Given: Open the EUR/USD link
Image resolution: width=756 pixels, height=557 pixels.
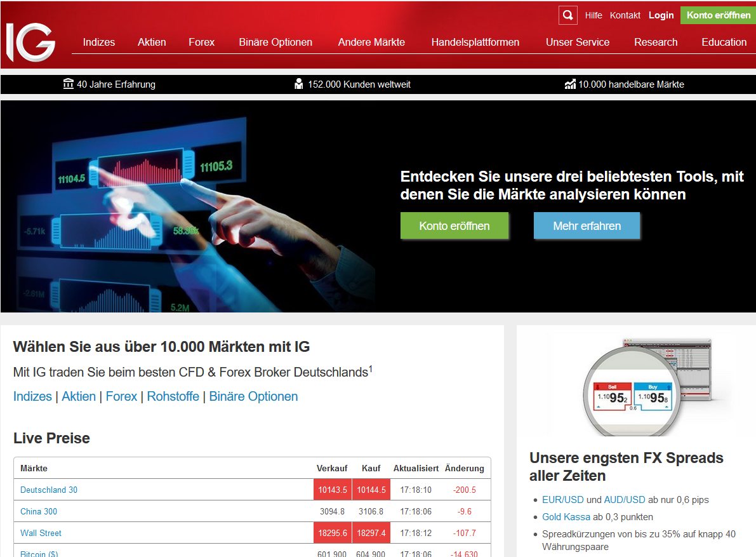Looking at the screenshot, I should 562,500.
